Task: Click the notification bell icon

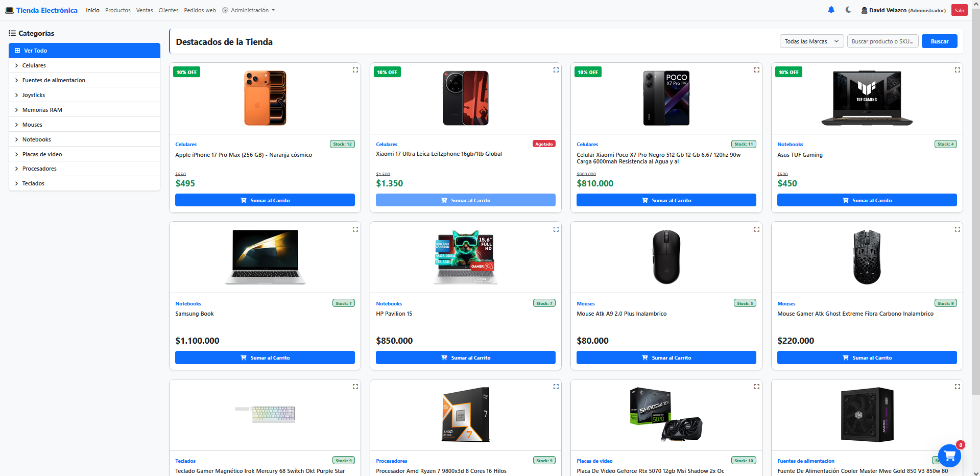Action: tap(831, 10)
